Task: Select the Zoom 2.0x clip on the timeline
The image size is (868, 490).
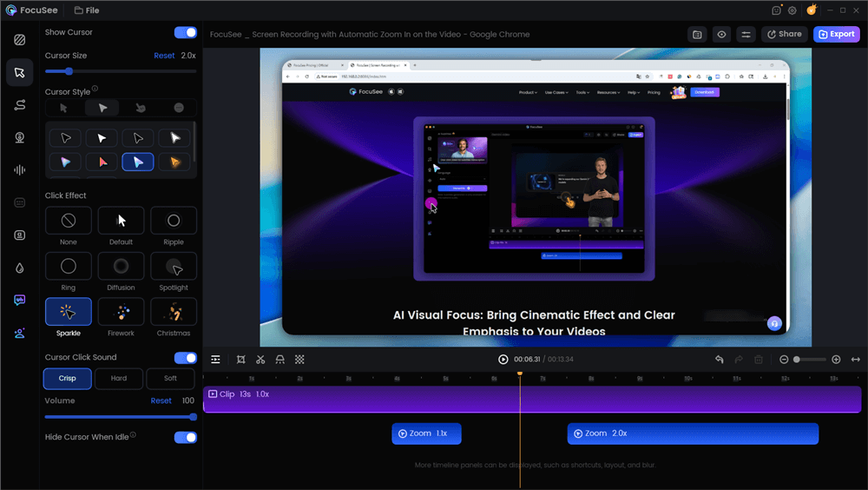Action: (x=693, y=434)
